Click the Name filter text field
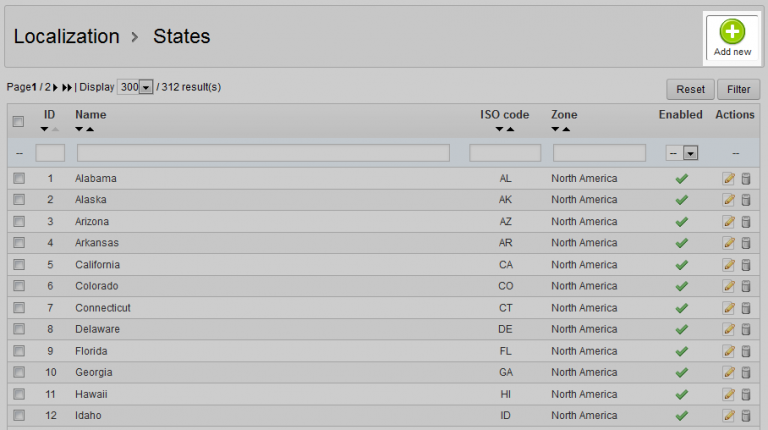This screenshot has height=430, width=768. 263,153
